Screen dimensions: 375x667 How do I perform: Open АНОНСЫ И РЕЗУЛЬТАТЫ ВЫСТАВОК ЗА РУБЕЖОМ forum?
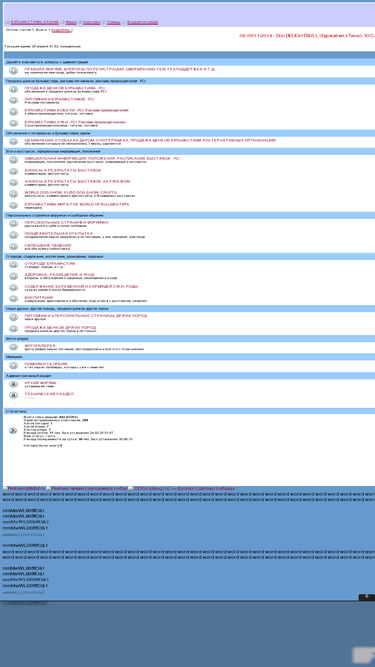(77, 181)
